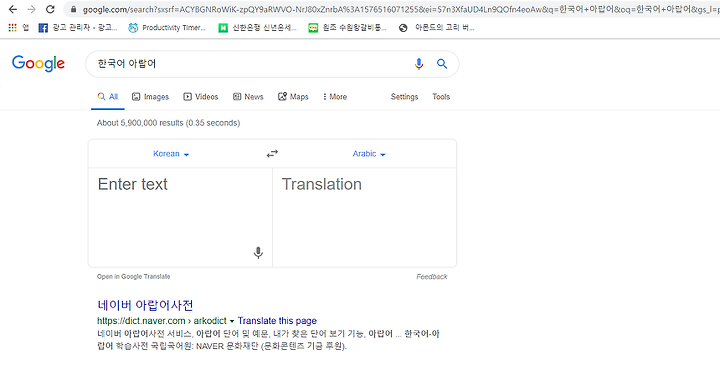This screenshot has width=720, height=370.
Task: Click the Translation output area
Action: [365, 217]
